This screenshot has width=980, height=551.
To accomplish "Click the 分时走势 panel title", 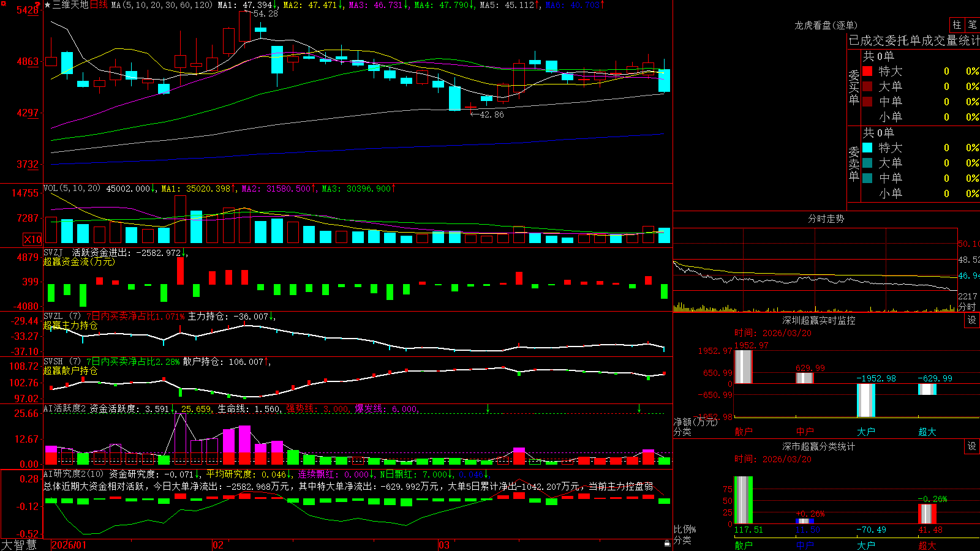I will [x=826, y=219].
